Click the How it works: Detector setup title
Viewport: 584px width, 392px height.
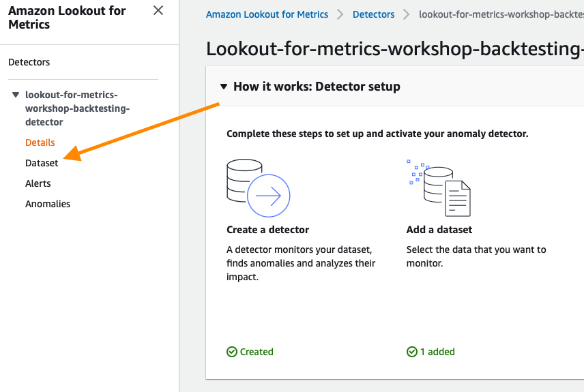pyautogui.click(x=317, y=87)
